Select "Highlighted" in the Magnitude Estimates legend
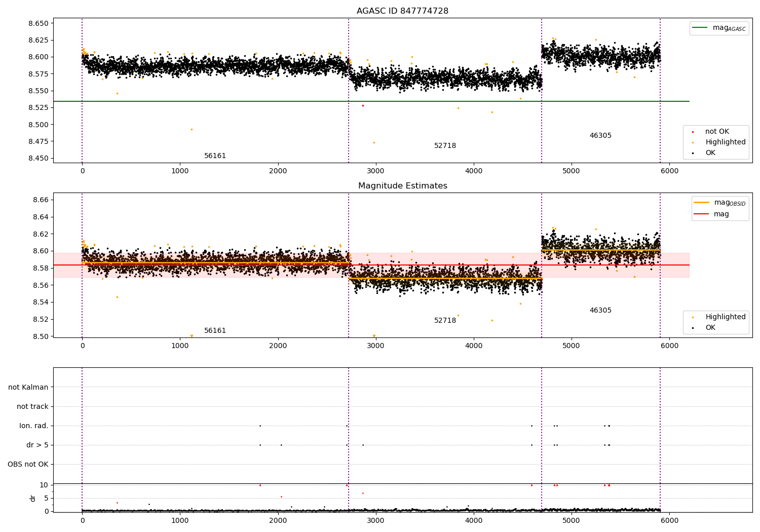This screenshot has width=760, height=532. [x=726, y=317]
